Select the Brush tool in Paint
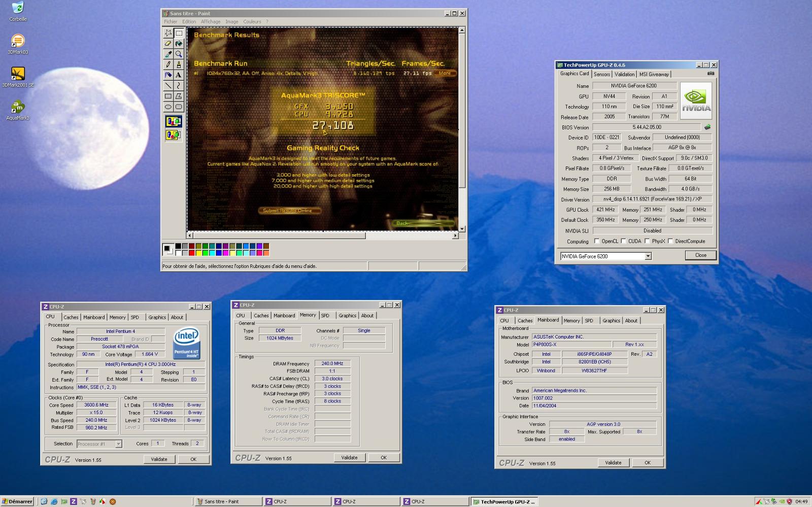812x507 pixels. click(x=179, y=65)
